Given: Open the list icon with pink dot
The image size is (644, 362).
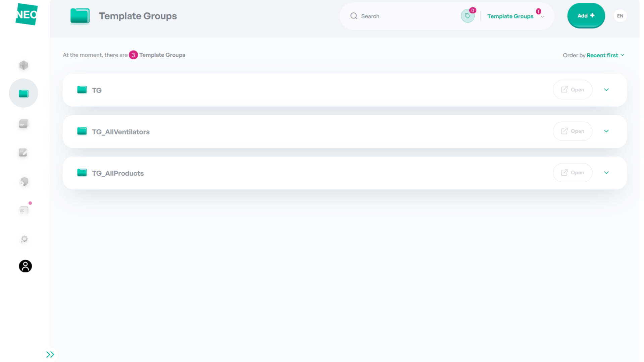Looking at the screenshot, I should tap(24, 210).
